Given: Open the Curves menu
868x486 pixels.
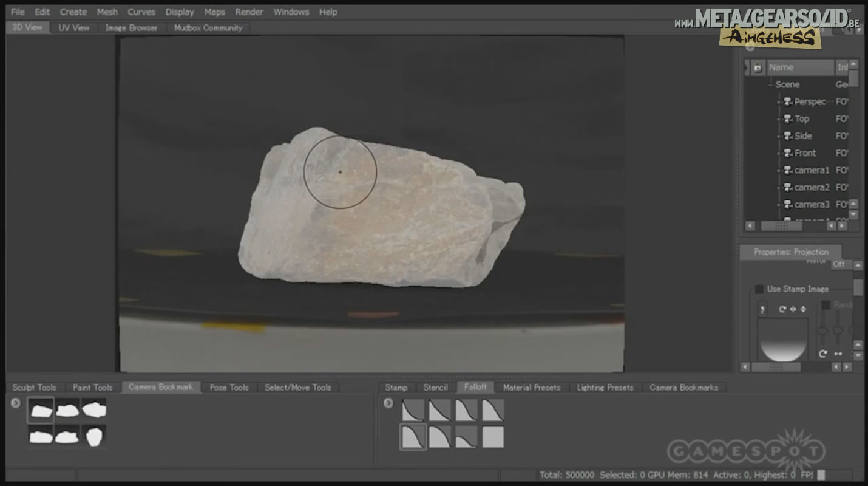Looking at the screenshot, I should coord(140,12).
